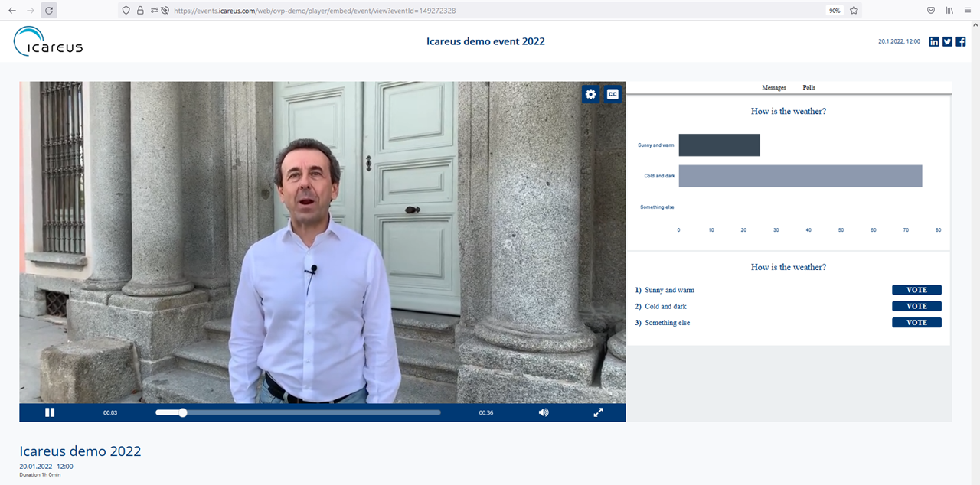Bookmark this page with star icon
Image resolution: width=980 pixels, height=485 pixels.
click(x=854, y=11)
